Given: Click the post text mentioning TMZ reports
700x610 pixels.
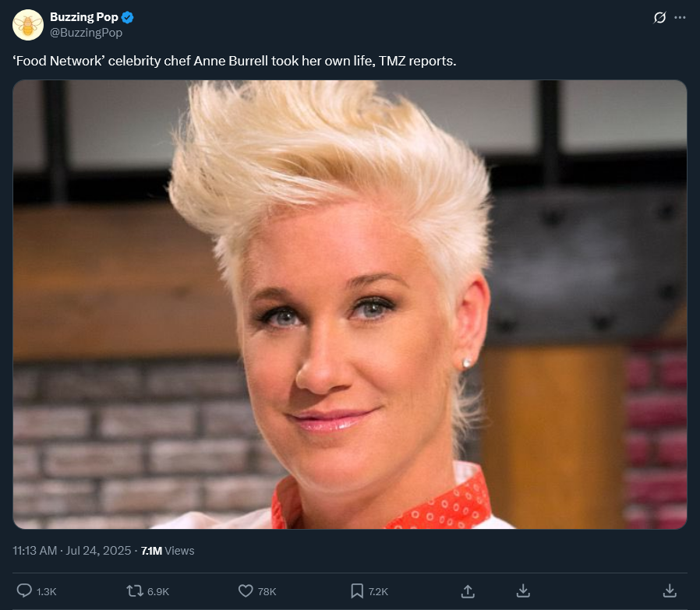Looking at the screenshot, I should click(235, 61).
